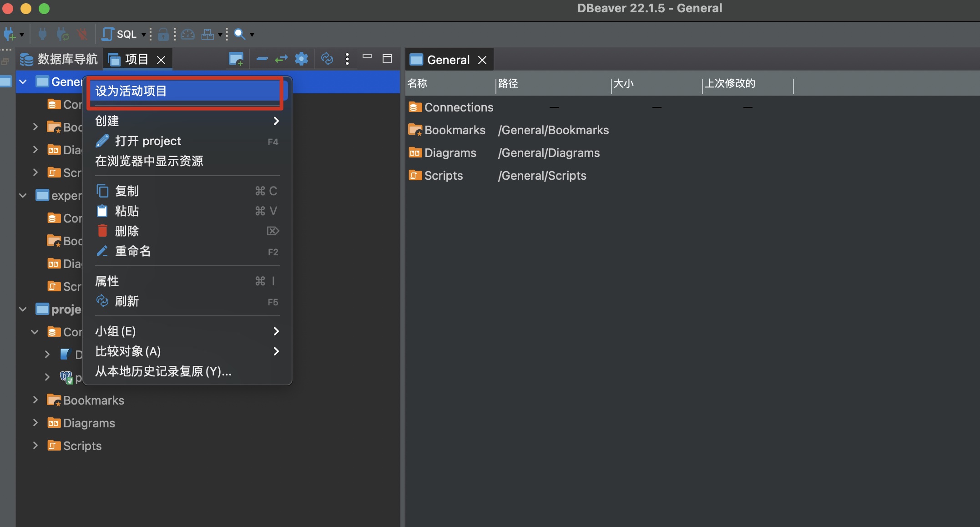
Task: Click the transaction lock icon
Action: coord(163,34)
